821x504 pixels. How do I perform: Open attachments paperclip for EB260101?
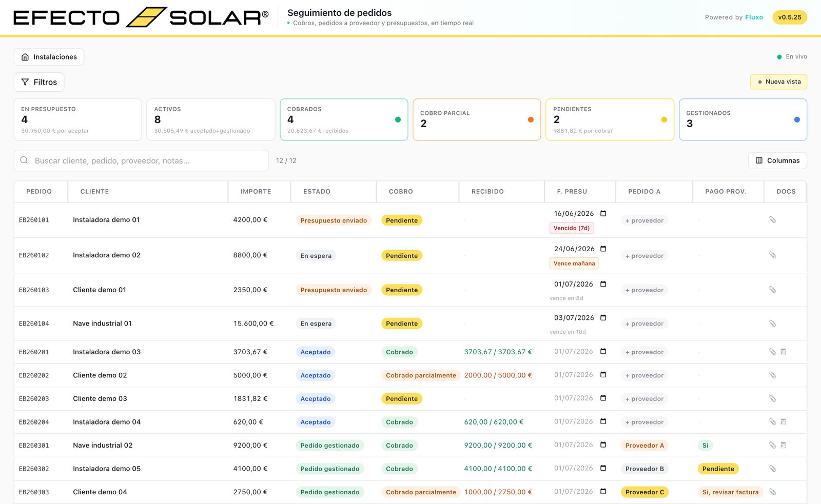tap(772, 219)
